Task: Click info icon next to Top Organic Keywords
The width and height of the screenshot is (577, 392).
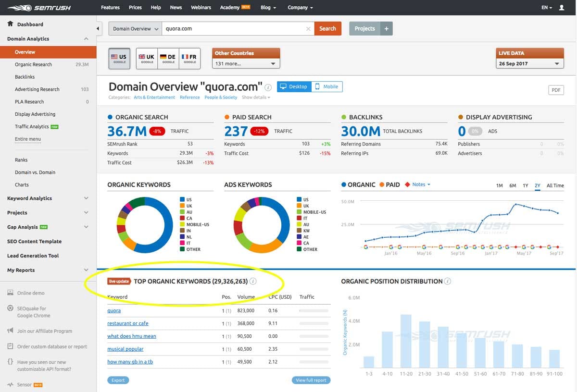Action: (x=253, y=282)
